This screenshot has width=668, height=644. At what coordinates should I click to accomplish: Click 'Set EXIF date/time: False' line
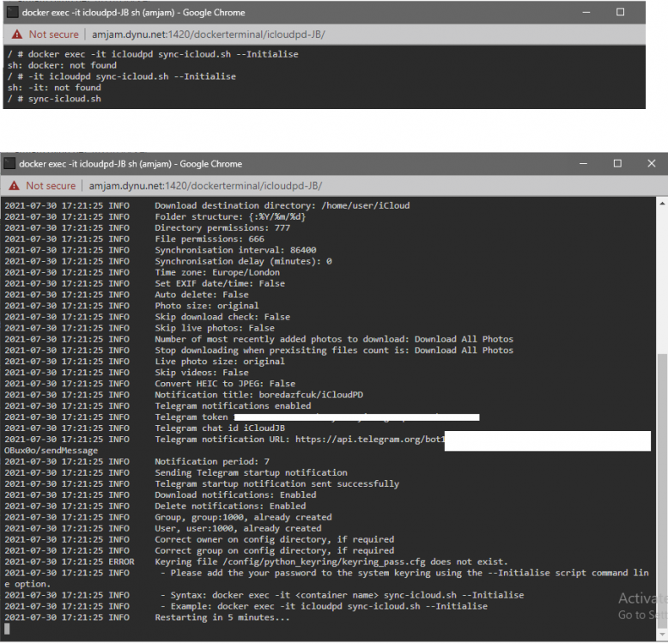(x=220, y=283)
